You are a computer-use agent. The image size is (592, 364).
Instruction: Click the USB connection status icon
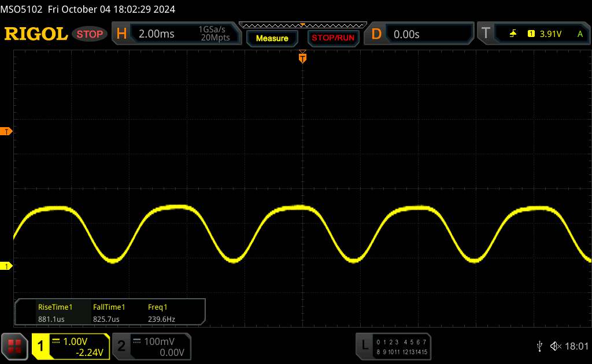click(x=539, y=346)
